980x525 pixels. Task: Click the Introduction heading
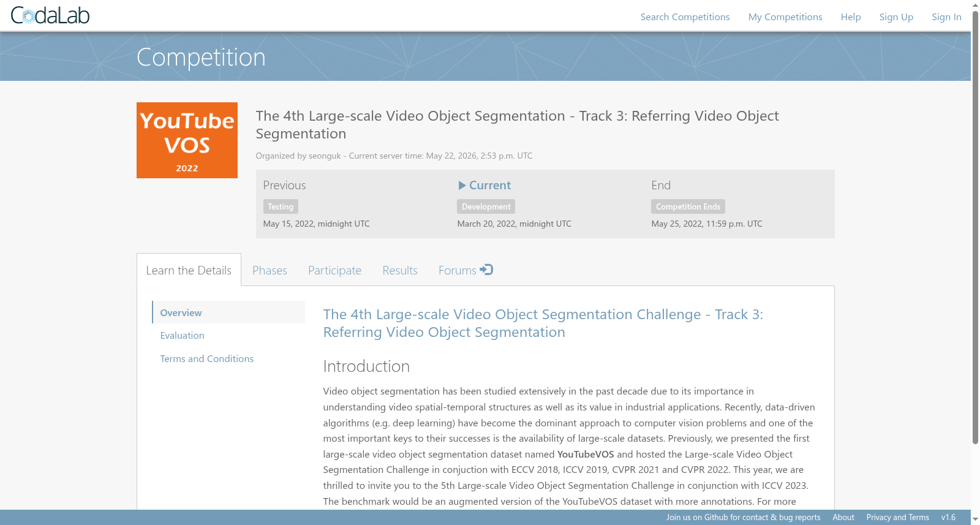(x=366, y=366)
